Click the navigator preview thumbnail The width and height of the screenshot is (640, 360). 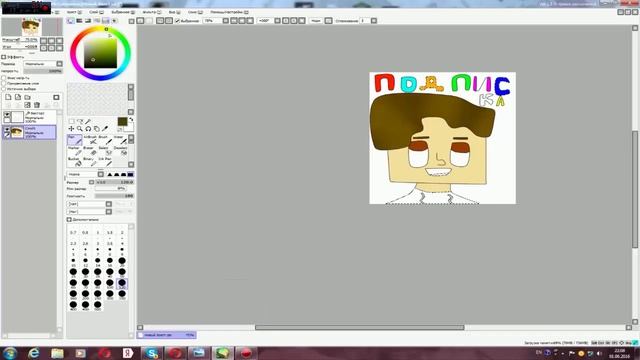(31, 27)
